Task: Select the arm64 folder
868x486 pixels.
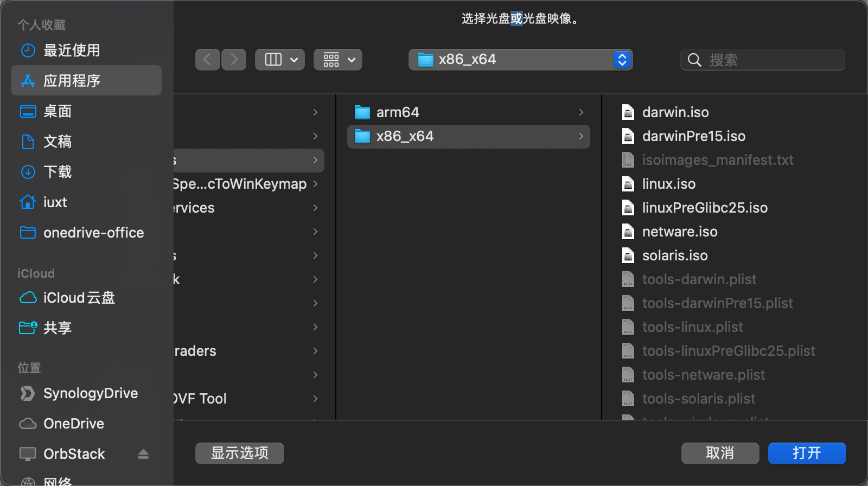Action: tap(469, 112)
